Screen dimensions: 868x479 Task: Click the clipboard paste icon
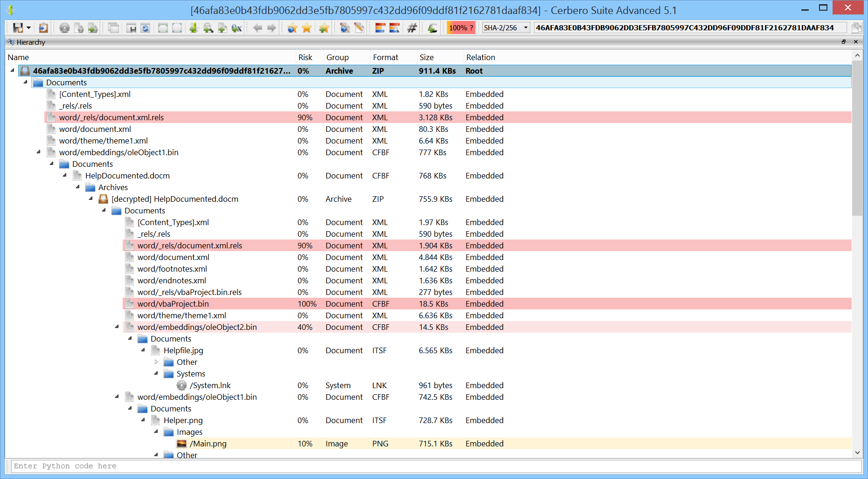click(x=43, y=28)
